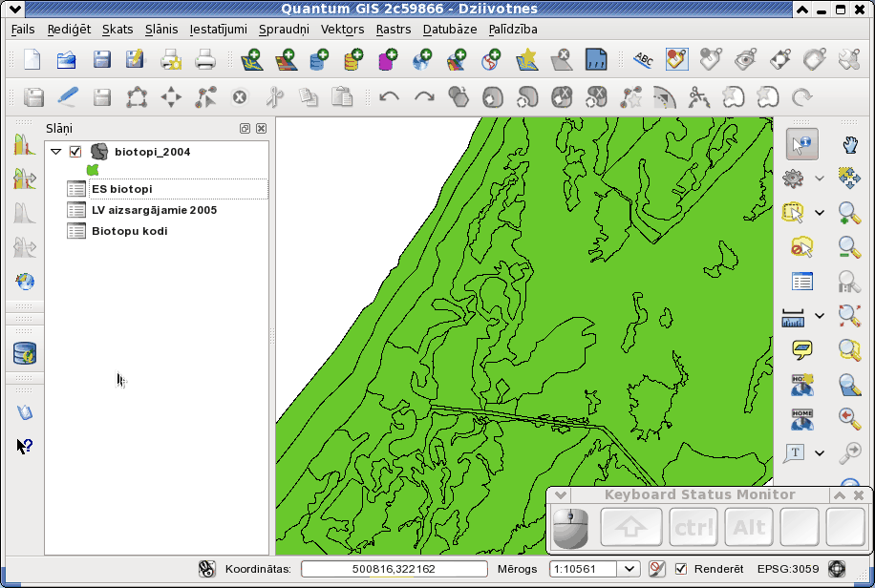Add a SpatiaLite layer

353,60
